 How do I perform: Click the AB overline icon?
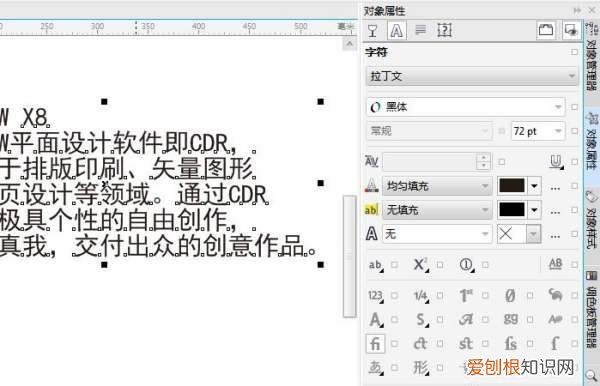tap(555, 264)
